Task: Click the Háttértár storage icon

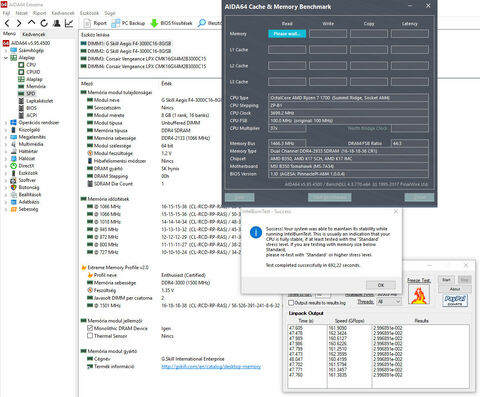Action: pyautogui.click(x=13, y=151)
